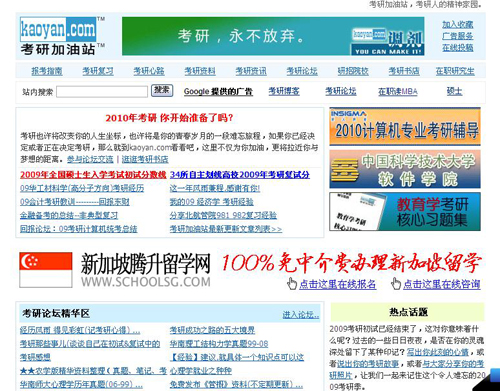
Task: Open the 2010计算机专业考研辅导 banner
Action: [x=405, y=127]
